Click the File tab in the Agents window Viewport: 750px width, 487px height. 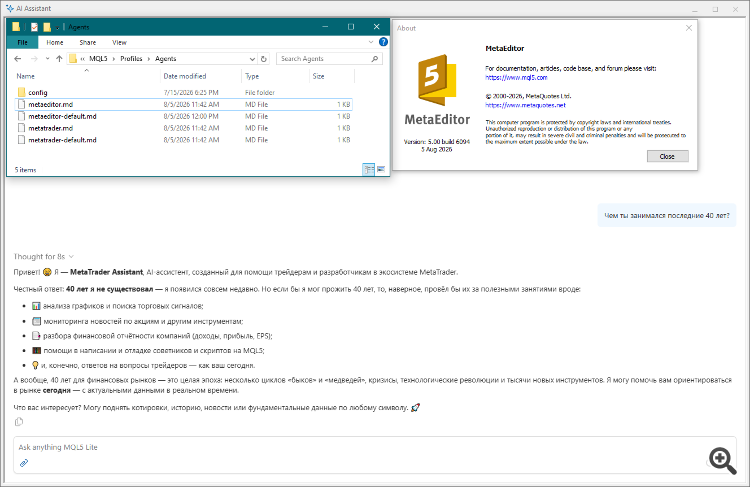pyautogui.click(x=22, y=42)
